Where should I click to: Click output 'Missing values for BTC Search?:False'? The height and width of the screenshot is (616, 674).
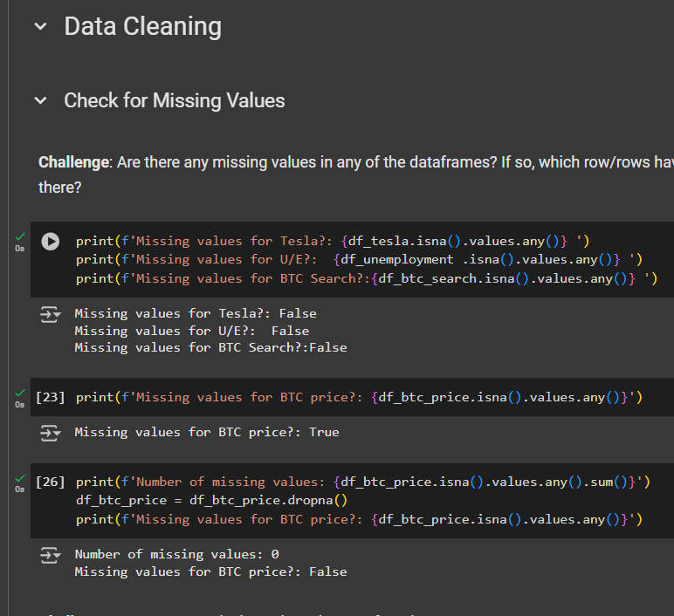tap(210, 347)
